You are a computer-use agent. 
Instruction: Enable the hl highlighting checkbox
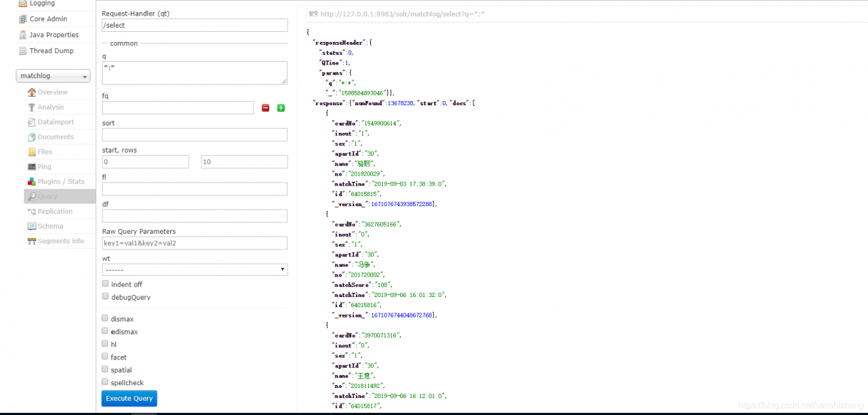[105, 344]
